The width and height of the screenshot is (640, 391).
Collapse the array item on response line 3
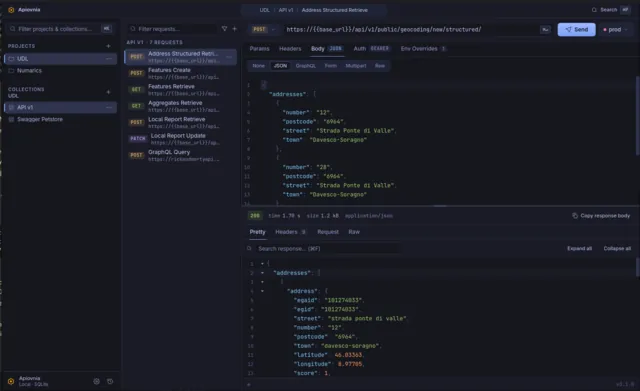(x=262, y=282)
